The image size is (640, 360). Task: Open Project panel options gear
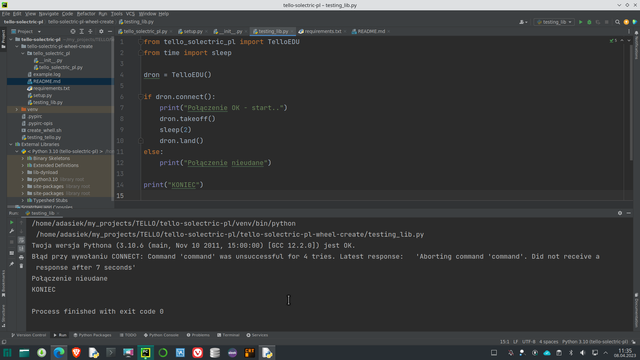[x=101, y=31]
